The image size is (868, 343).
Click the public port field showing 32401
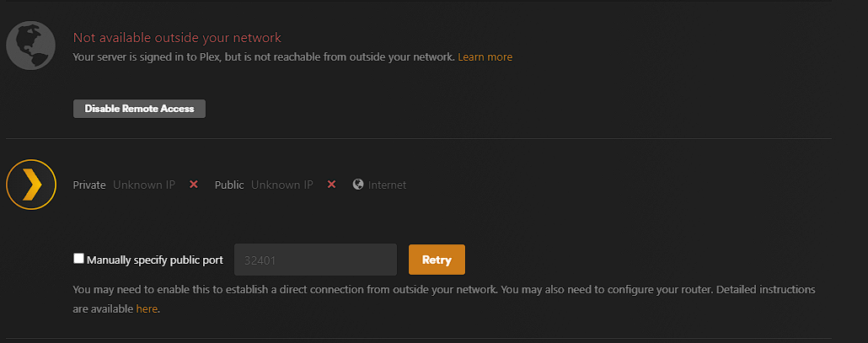315,260
